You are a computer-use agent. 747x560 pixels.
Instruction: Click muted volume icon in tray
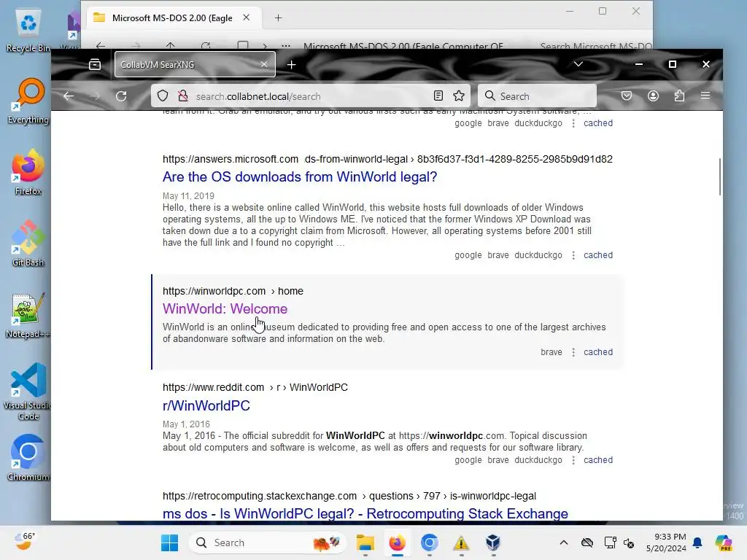tap(629, 542)
